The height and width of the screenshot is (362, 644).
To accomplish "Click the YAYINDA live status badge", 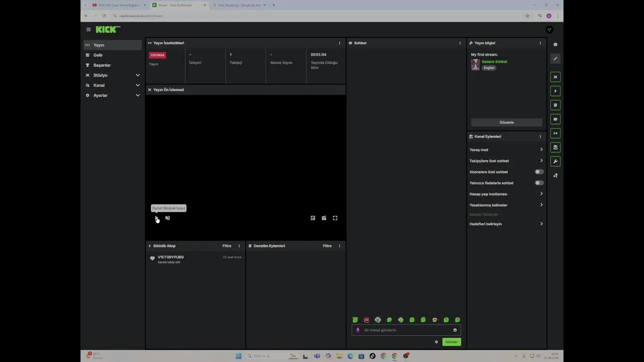I will tap(157, 55).
